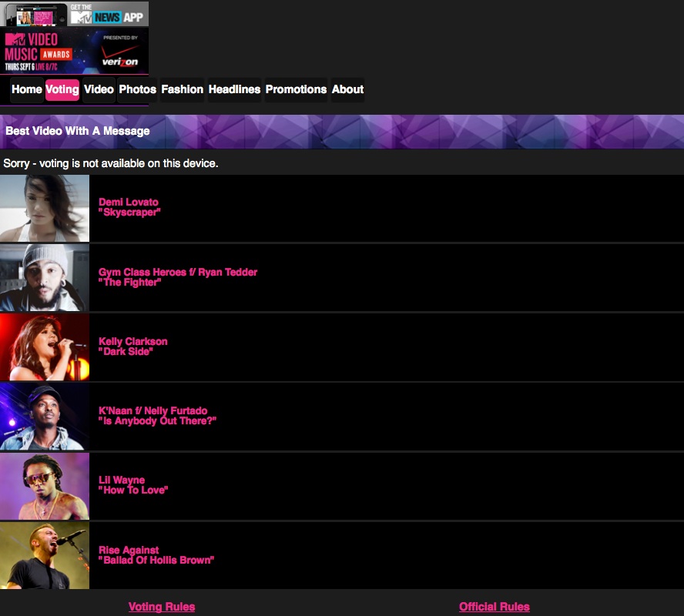Open the MTV News App banner

coord(74,14)
